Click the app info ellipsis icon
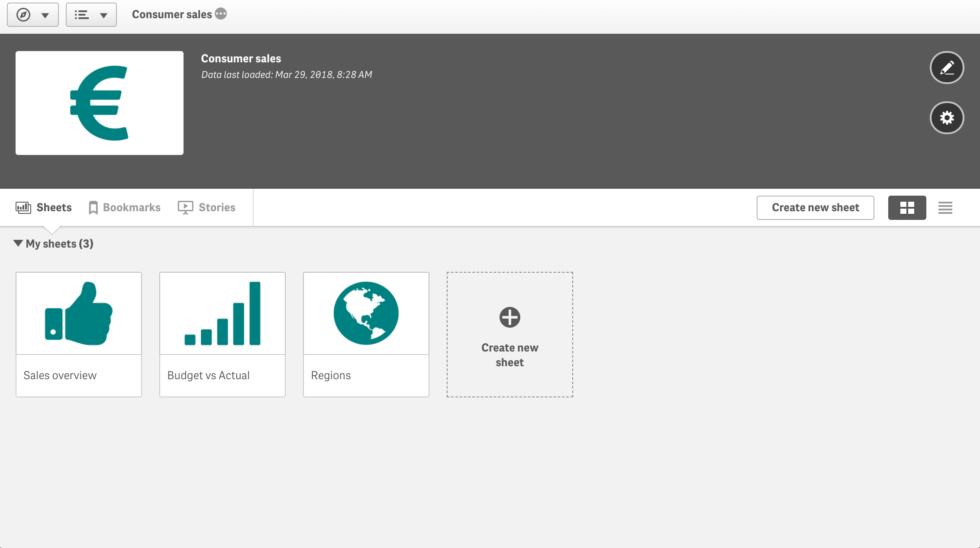980x548 pixels. 221,14
